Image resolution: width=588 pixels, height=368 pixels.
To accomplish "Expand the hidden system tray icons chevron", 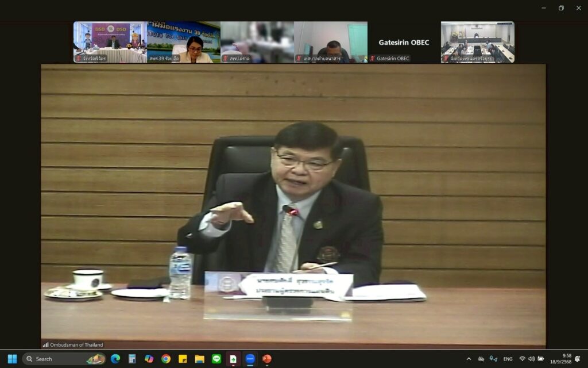I will 469,359.
